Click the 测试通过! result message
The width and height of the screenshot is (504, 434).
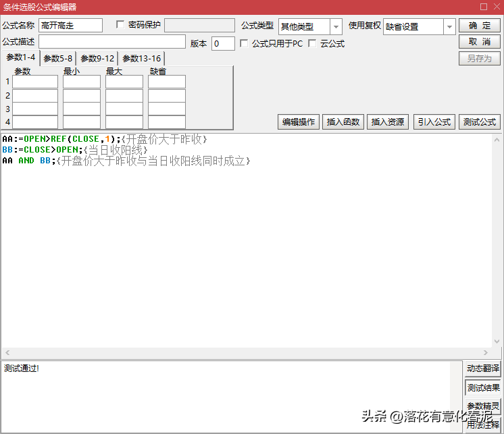tap(22, 369)
